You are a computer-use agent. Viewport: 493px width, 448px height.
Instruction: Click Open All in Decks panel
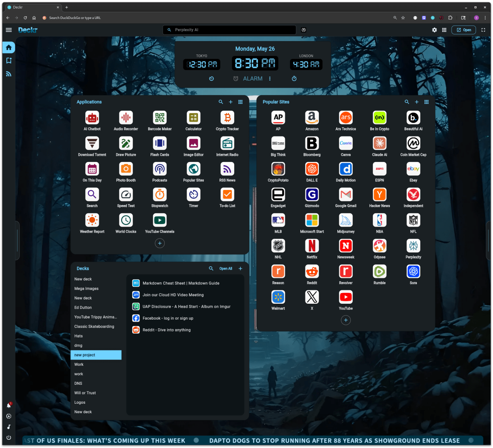click(226, 269)
